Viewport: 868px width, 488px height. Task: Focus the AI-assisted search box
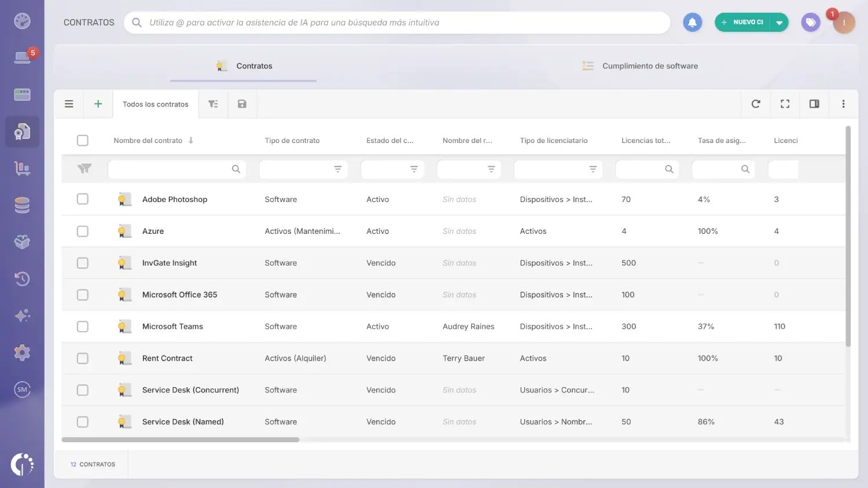click(x=397, y=23)
